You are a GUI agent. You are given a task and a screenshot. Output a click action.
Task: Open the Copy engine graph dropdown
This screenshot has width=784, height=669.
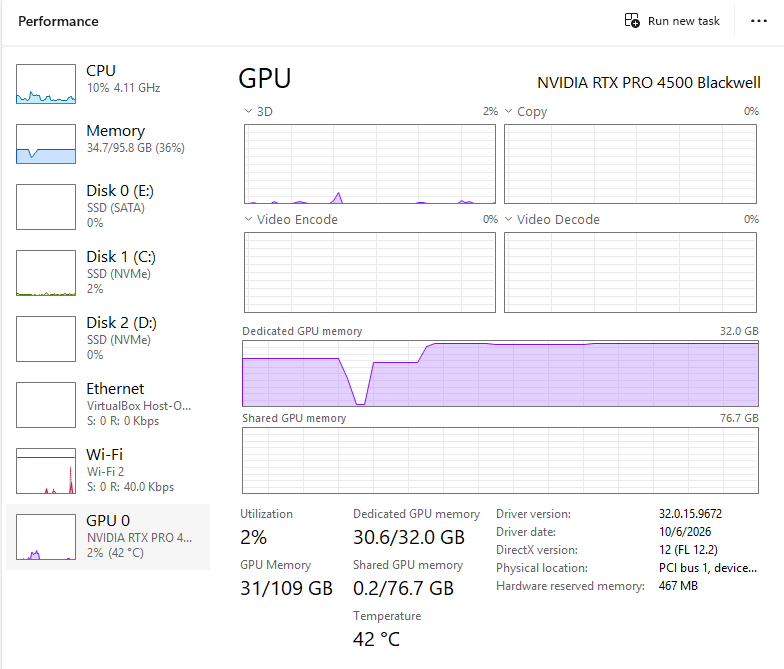pyautogui.click(x=508, y=111)
